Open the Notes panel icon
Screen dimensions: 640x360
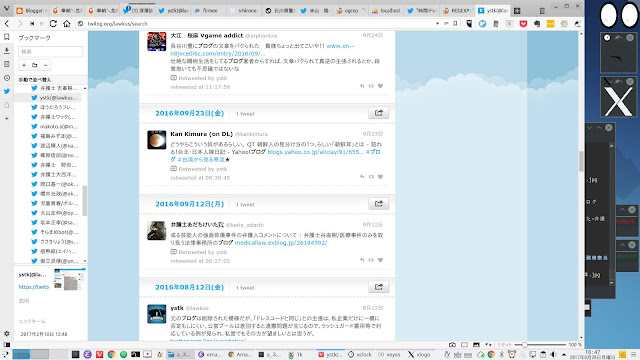pos(7,64)
